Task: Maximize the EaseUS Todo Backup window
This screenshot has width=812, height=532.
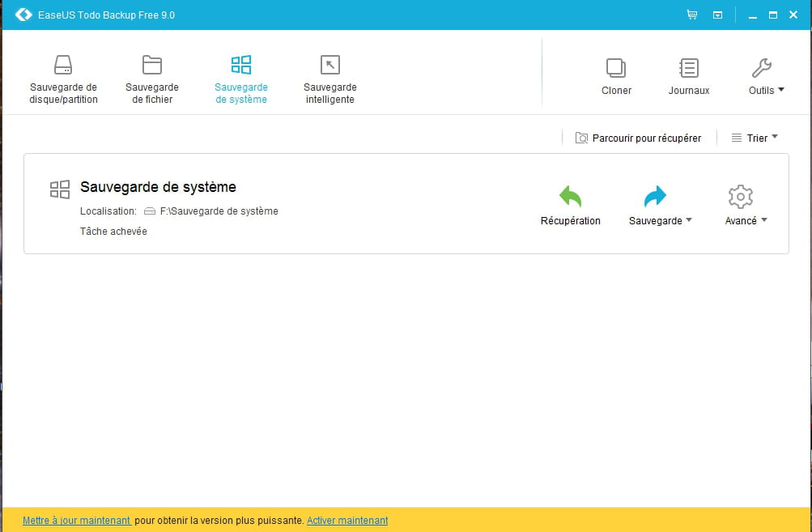Action: [x=772, y=15]
